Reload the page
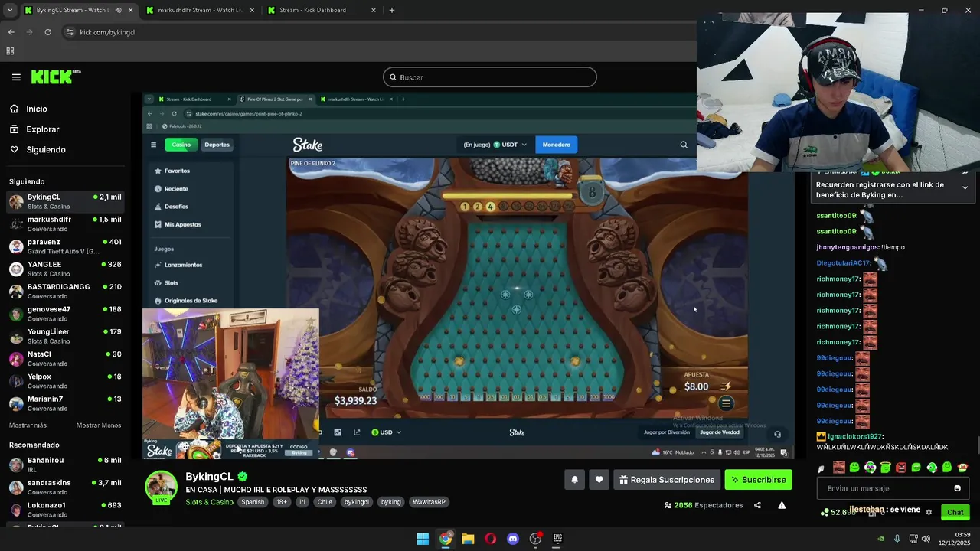The width and height of the screenshot is (980, 551). pos(47,32)
